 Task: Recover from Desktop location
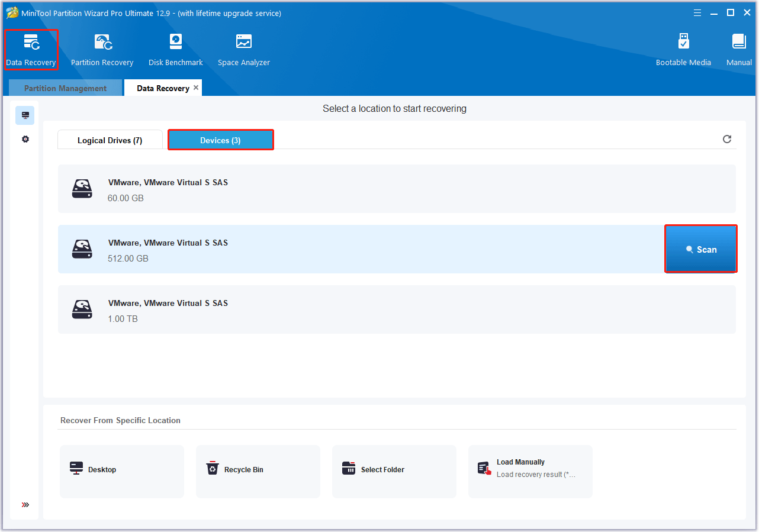tap(122, 472)
